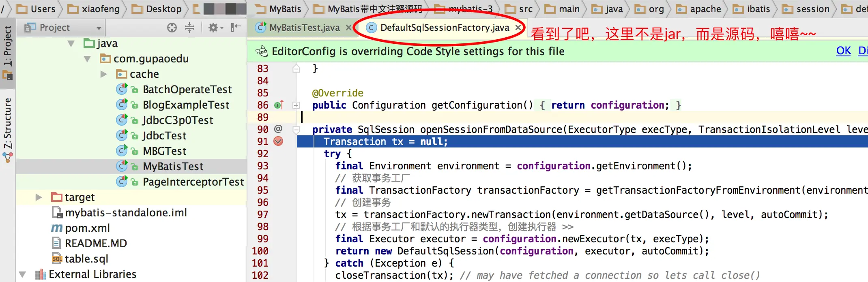This screenshot has height=282, width=868.
Task: Open the 7: Structure tool window tab
Action: tap(8, 130)
